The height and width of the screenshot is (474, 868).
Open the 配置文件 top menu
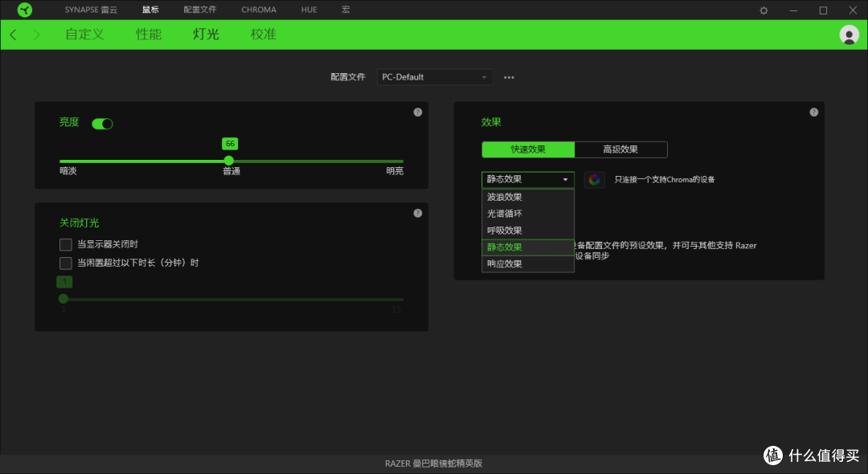[x=200, y=10]
